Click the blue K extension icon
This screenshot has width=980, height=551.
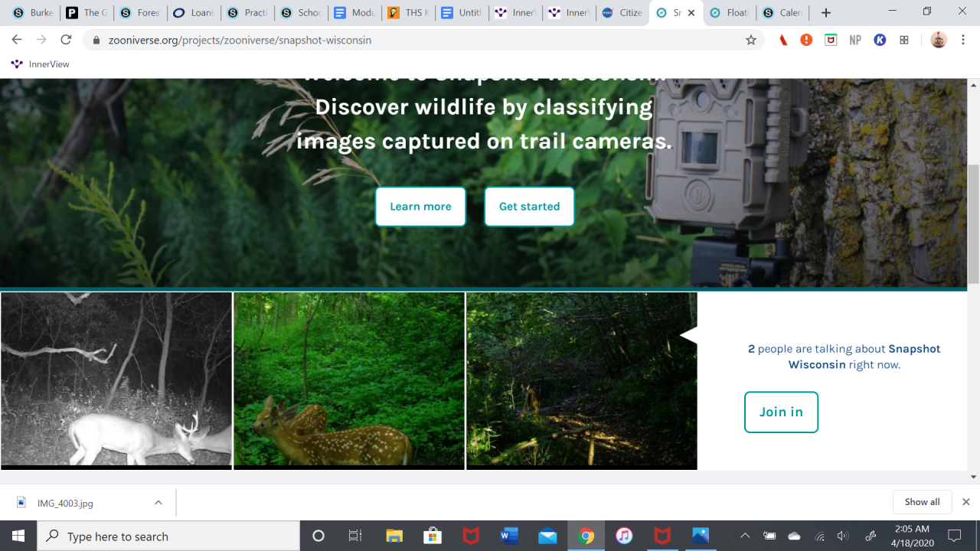pyautogui.click(x=880, y=40)
